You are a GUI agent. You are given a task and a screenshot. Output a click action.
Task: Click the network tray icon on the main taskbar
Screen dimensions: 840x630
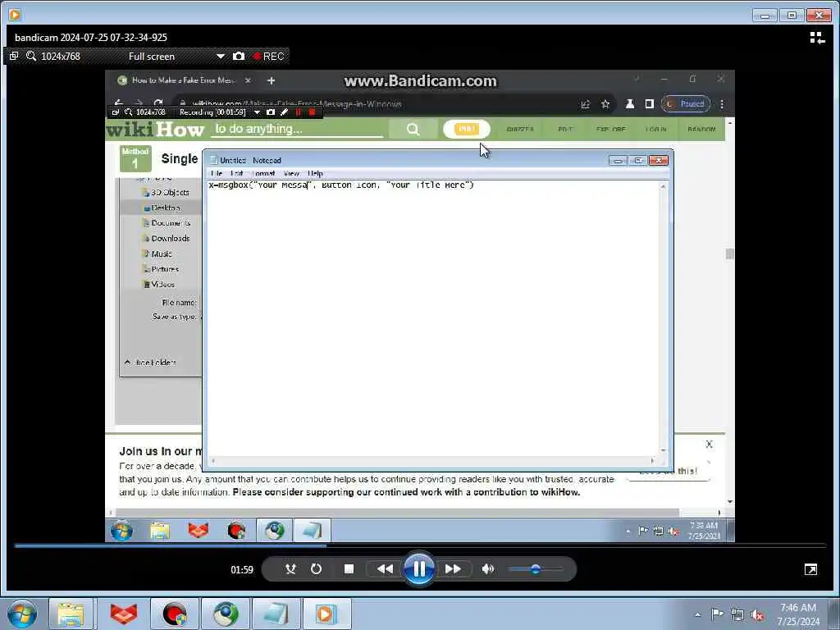pyautogui.click(x=737, y=614)
